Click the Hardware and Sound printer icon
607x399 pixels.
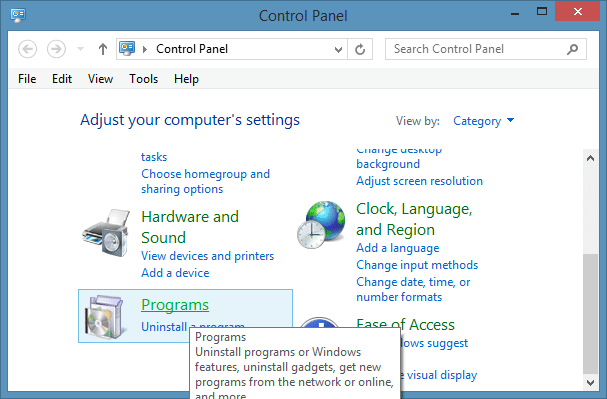tap(106, 233)
